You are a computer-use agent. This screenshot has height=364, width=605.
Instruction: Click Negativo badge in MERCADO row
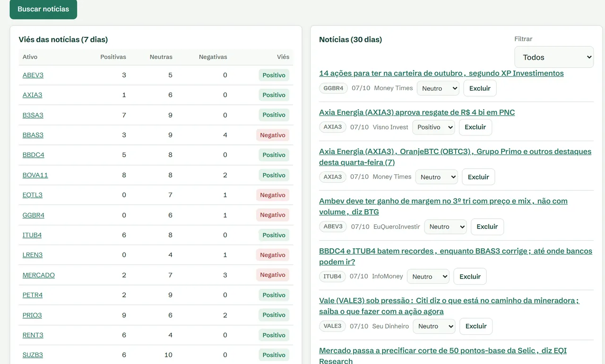tap(273, 275)
